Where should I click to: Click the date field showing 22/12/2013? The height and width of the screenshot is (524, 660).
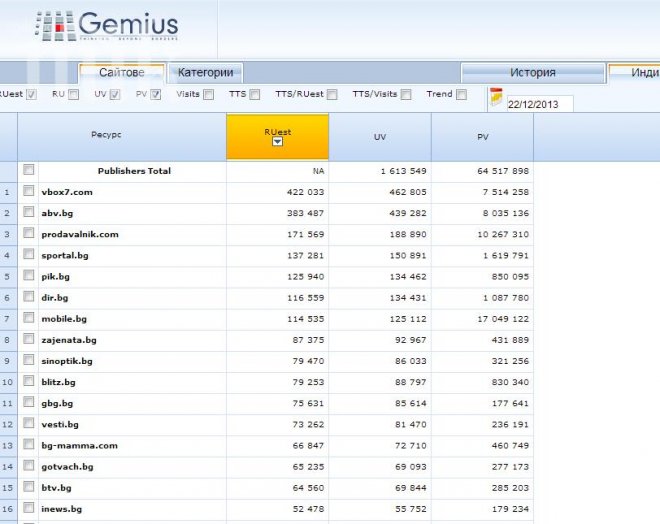539,104
